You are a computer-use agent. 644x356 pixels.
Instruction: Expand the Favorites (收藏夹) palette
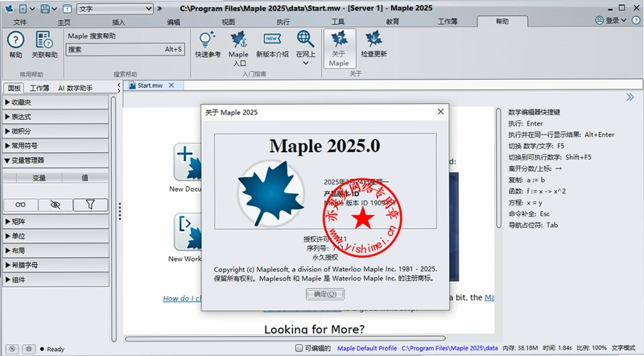pos(56,102)
